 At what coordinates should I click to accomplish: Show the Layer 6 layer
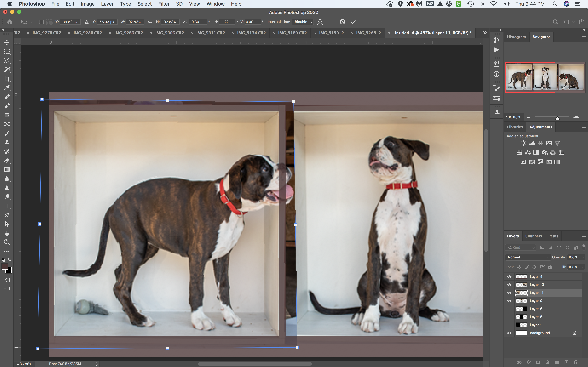point(509,308)
